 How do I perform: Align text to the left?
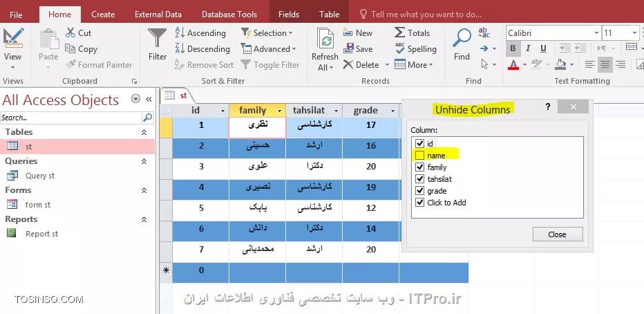[x=590, y=64]
